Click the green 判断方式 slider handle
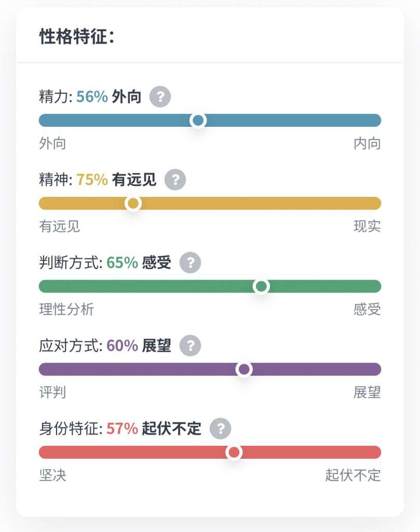Viewport: 420px width, 532px height. tap(261, 286)
